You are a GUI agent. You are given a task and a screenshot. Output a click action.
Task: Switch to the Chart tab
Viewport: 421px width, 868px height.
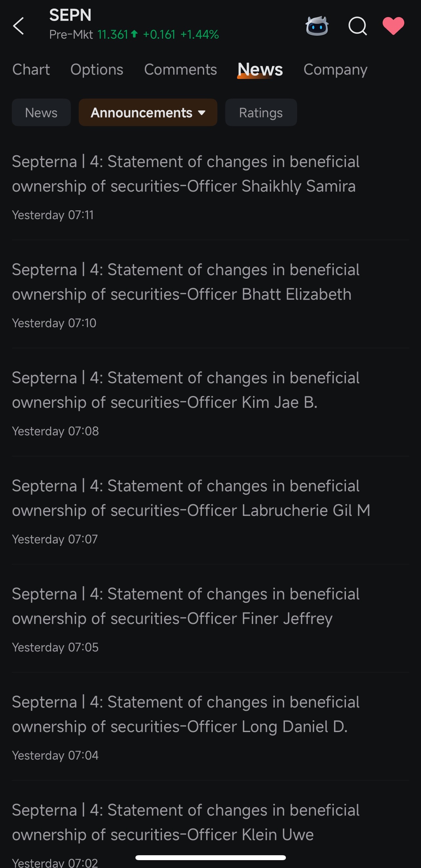[31, 69]
